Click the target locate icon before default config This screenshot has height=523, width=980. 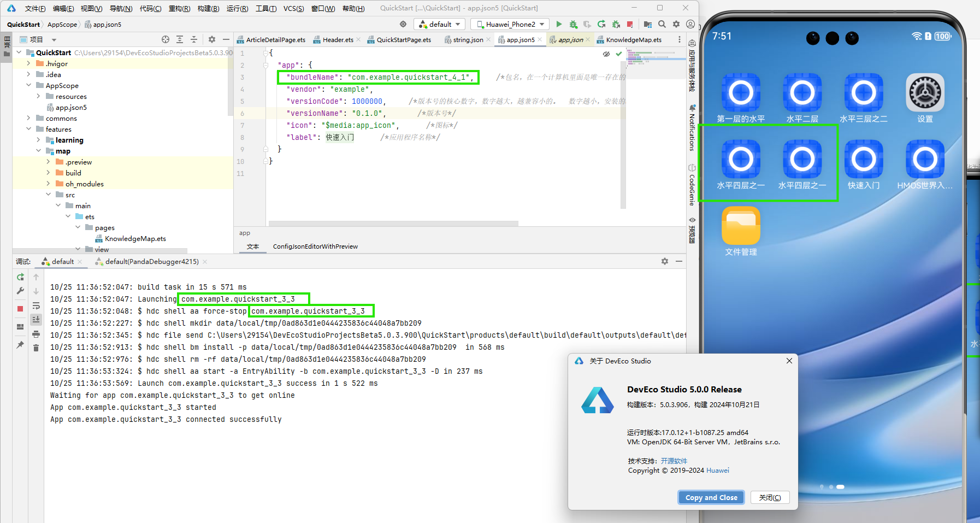(403, 24)
